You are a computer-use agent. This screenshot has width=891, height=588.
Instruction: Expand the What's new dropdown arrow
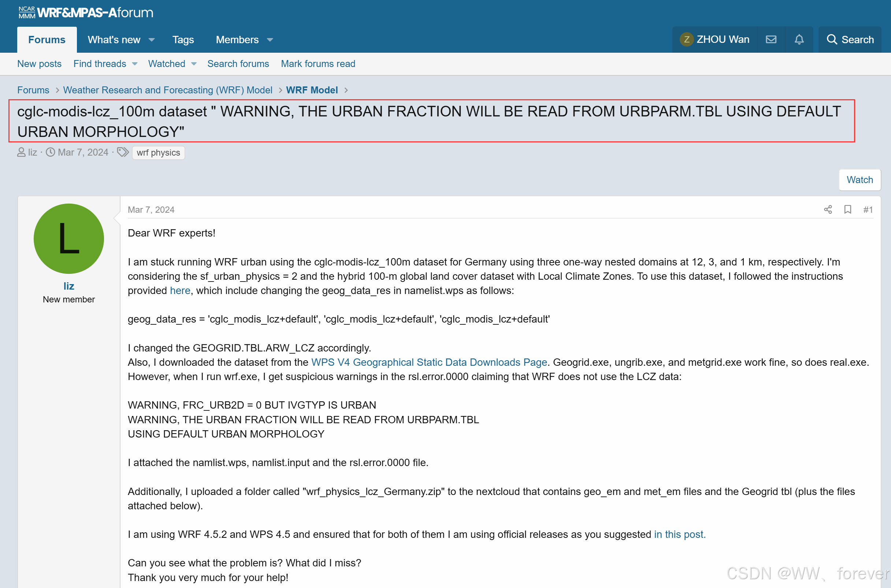(152, 40)
